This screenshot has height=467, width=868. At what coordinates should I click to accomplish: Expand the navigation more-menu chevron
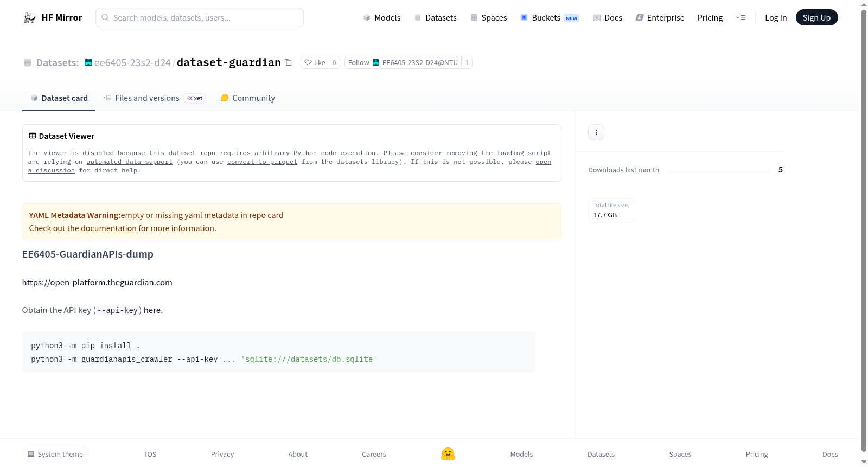point(741,17)
